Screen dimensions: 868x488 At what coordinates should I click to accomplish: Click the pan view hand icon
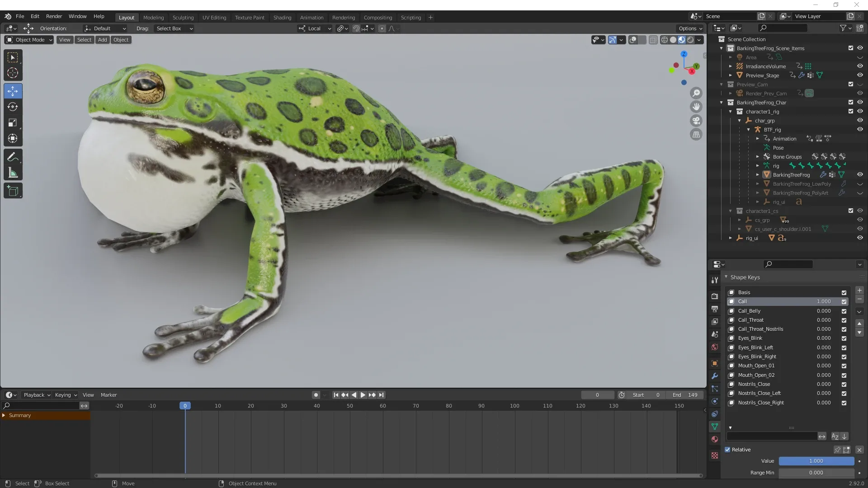(696, 107)
